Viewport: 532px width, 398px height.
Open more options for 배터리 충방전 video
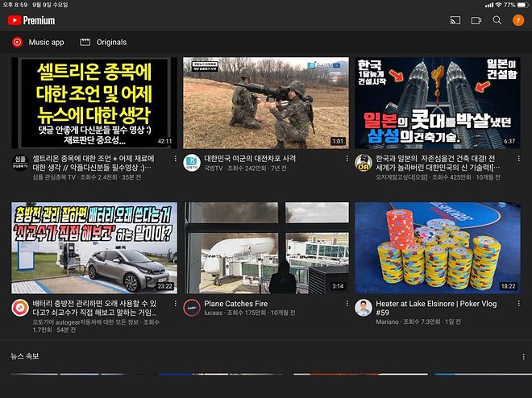pos(176,304)
